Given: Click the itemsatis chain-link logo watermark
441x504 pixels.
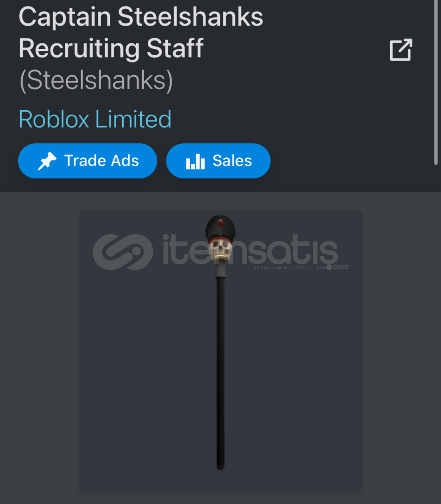Looking at the screenshot, I should 123,252.
